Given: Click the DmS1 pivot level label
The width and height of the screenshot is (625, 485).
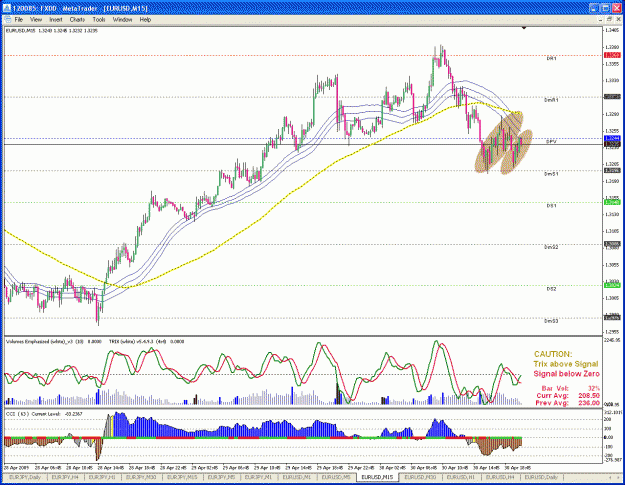Looking at the screenshot, I should tap(551, 174).
